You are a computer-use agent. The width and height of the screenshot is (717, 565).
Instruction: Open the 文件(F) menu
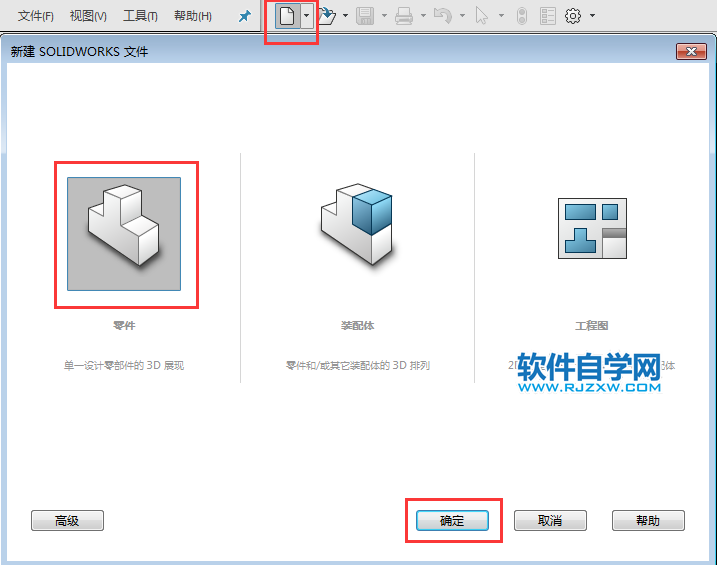(x=36, y=16)
